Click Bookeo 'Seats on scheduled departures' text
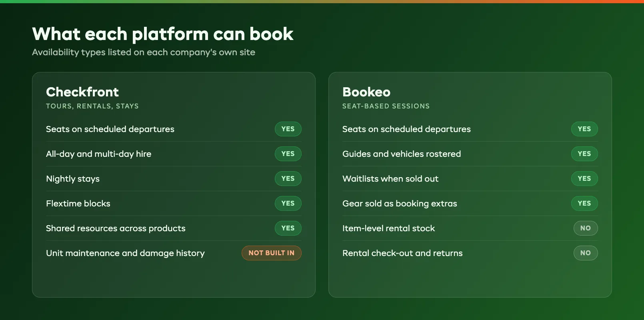 coord(406,129)
